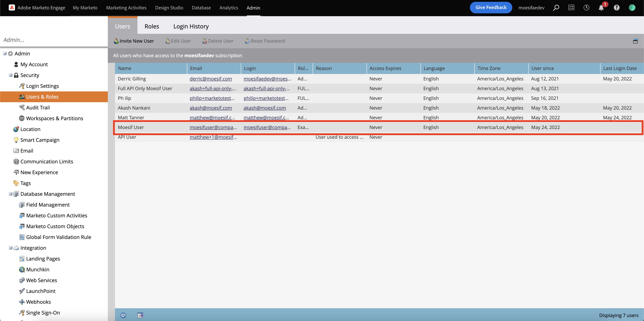Collapse the Integration tree section
The image size is (644, 321).
pos(10,248)
